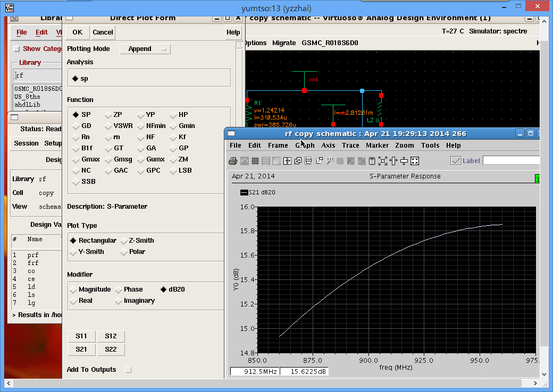Toggle the Show Categories checkbox
Image resolution: width=553 pixels, height=392 pixels.
[x=16, y=49]
